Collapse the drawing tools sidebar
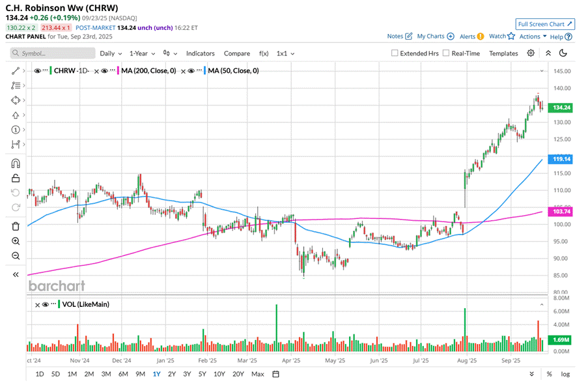The width and height of the screenshot is (588, 385). [16, 275]
